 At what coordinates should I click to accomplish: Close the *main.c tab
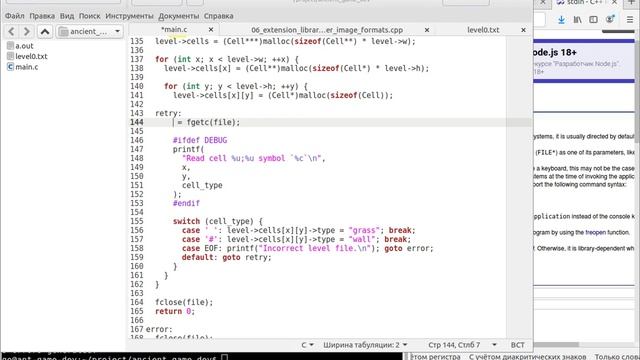coord(211,30)
